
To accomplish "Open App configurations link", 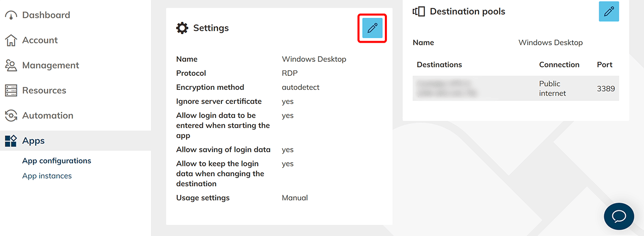I will (x=56, y=161).
